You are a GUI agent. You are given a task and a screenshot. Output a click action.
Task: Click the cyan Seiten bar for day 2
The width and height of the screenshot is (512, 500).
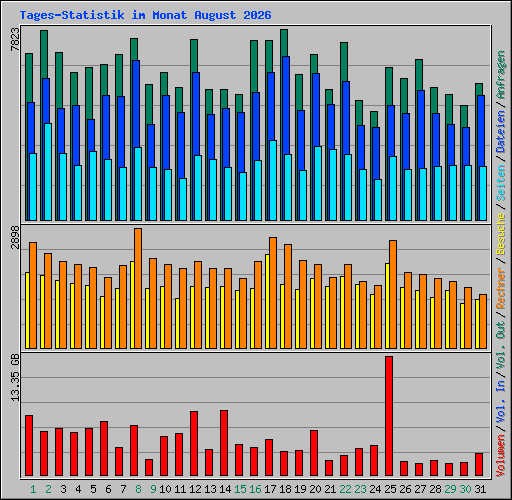coord(48,172)
